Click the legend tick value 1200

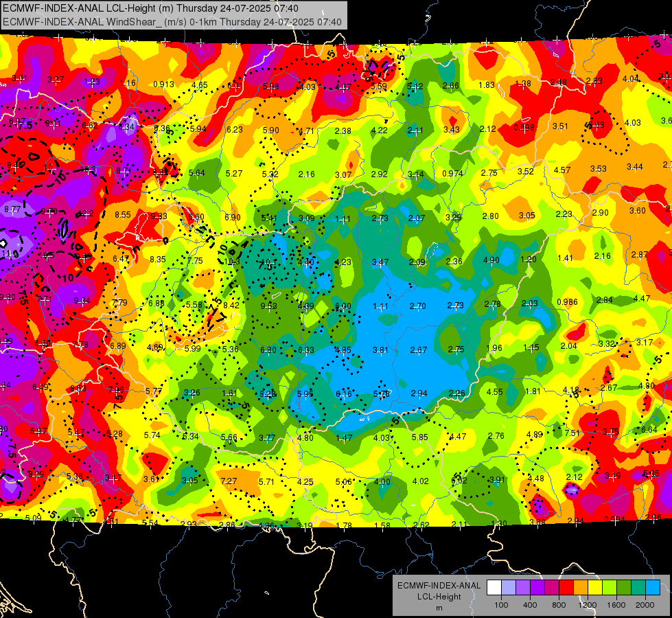tap(587, 605)
